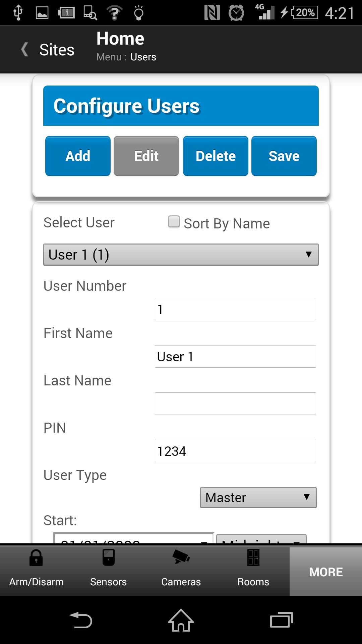Open the MORE tab

pyautogui.click(x=325, y=572)
